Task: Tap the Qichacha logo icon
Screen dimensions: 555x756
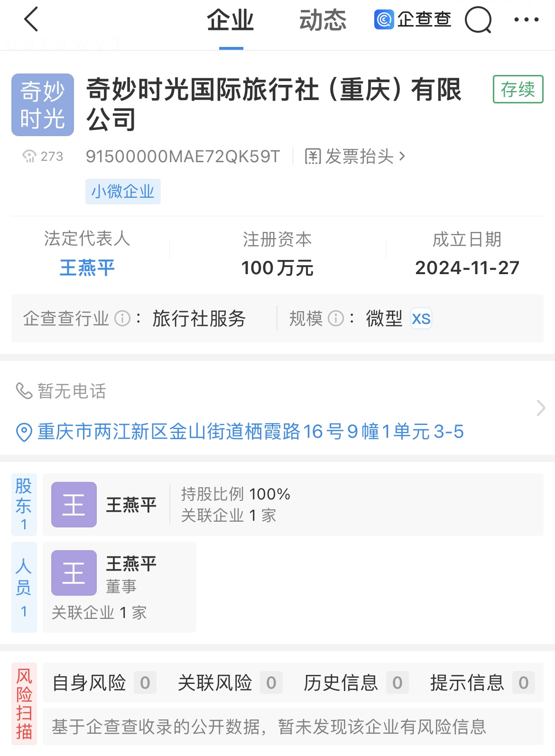Action: (x=384, y=20)
